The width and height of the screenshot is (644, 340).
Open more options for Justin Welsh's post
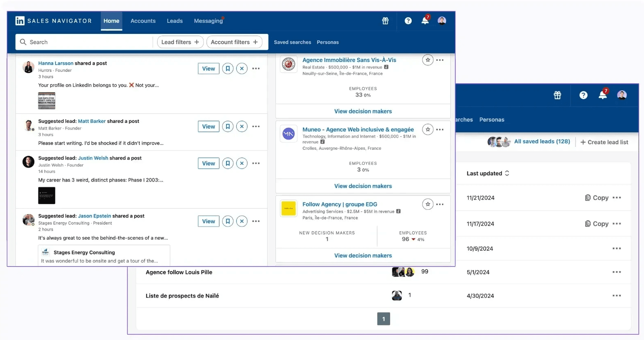256,163
